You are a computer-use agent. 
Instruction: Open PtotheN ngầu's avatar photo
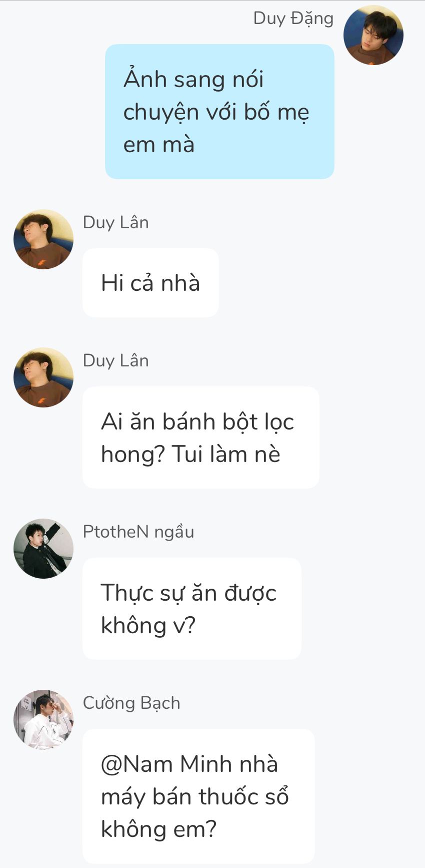coord(43,549)
